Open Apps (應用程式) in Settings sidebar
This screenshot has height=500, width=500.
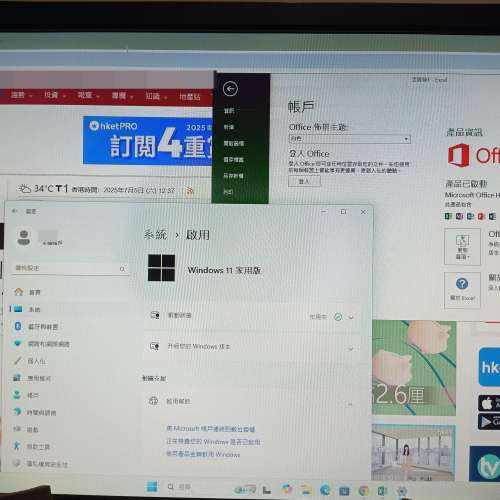pos(32,378)
